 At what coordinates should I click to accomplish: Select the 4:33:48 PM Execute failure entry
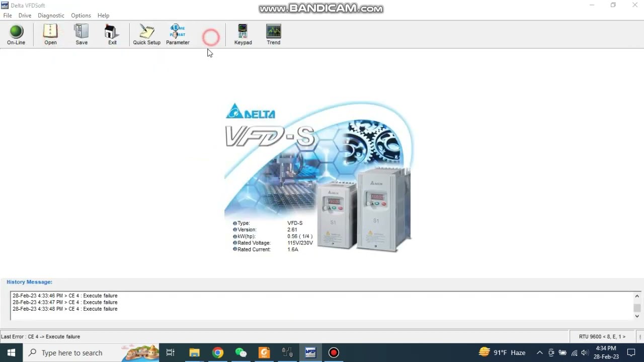click(x=65, y=309)
